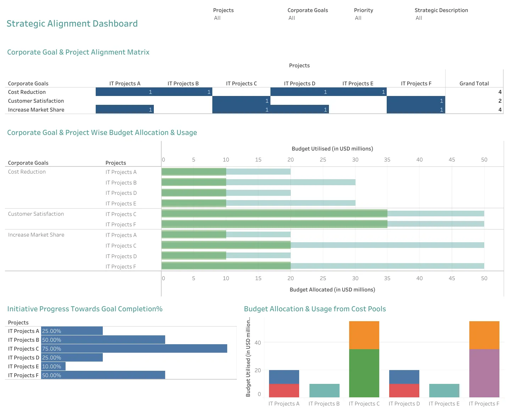Click the IT Projects B matrix column header
Viewport: 509px width, 420px height.
click(x=183, y=84)
